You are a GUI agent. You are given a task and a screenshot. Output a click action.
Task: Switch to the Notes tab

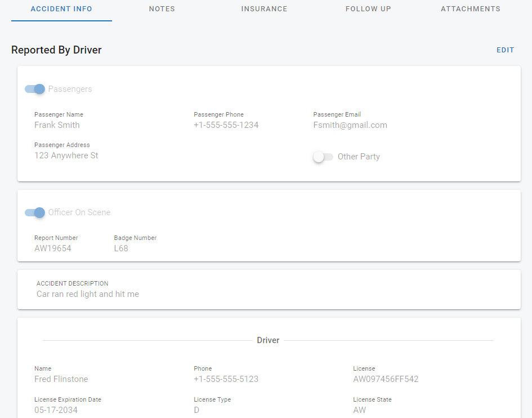click(162, 9)
